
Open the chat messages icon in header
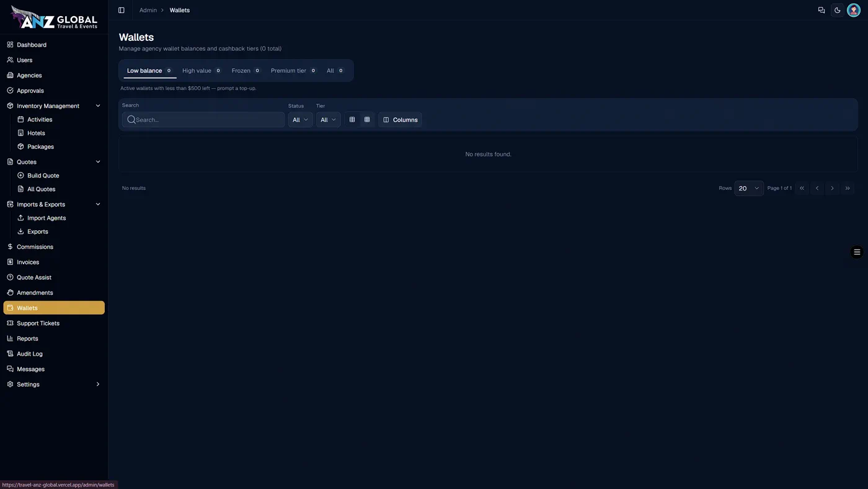coord(821,10)
